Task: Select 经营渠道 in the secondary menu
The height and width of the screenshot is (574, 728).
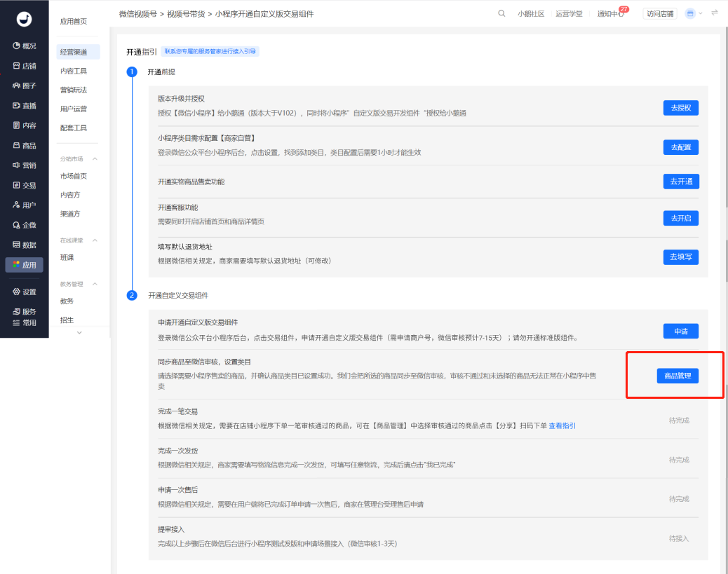Action: point(78,52)
